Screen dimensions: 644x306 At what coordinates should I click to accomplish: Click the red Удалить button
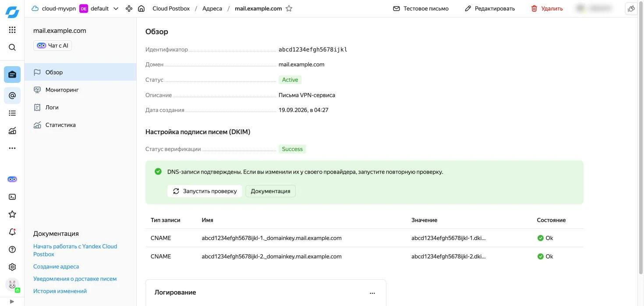pos(547,8)
